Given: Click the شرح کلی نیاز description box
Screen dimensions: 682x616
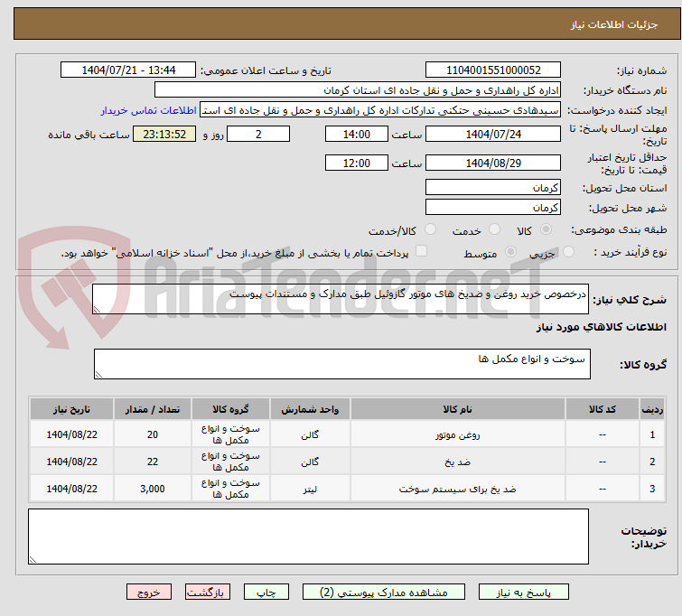Looking at the screenshot, I should (x=341, y=299).
